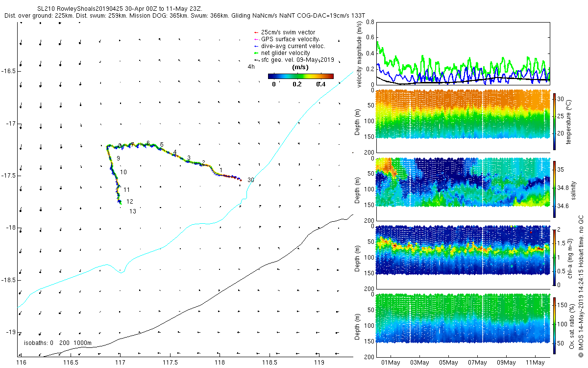588x368 pixels.
Task: Select the chl-a (mg m-3) colorbar
Action: tap(555, 257)
